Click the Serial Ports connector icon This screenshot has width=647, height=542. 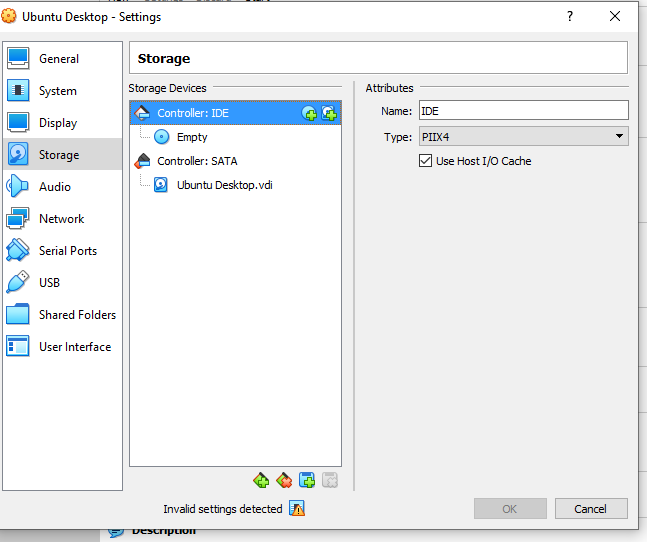click(18, 250)
